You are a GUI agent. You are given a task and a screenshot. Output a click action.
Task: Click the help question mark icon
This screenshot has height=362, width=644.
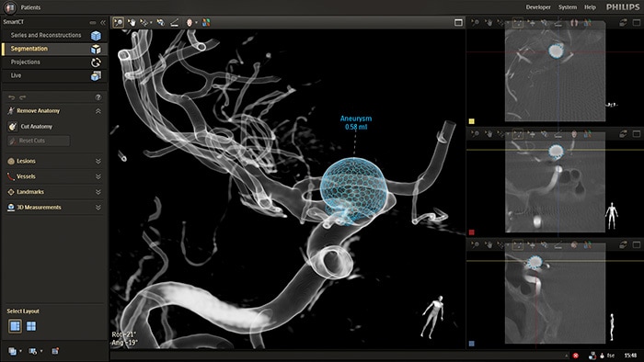point(98,97)
